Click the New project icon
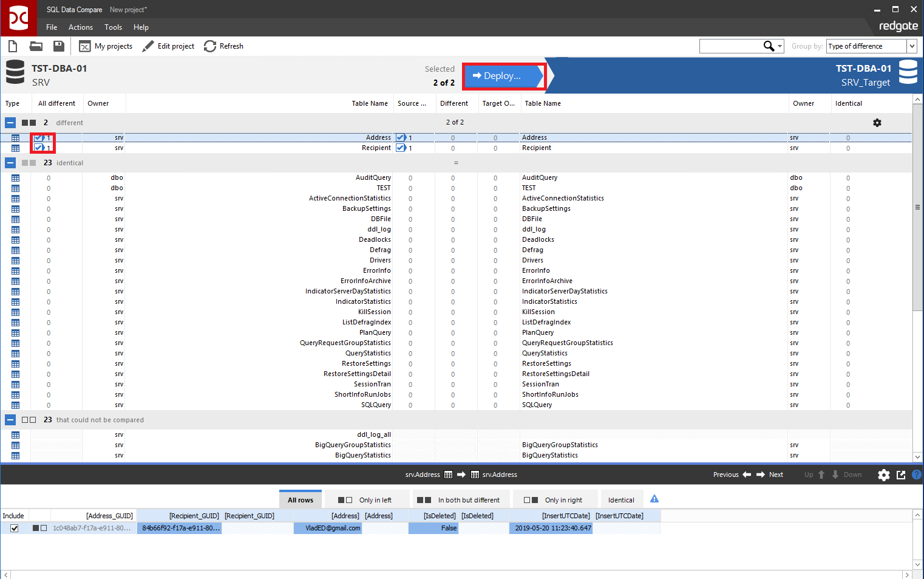The width and height of the screenshot is (924, 579). [x=13, y=46]
